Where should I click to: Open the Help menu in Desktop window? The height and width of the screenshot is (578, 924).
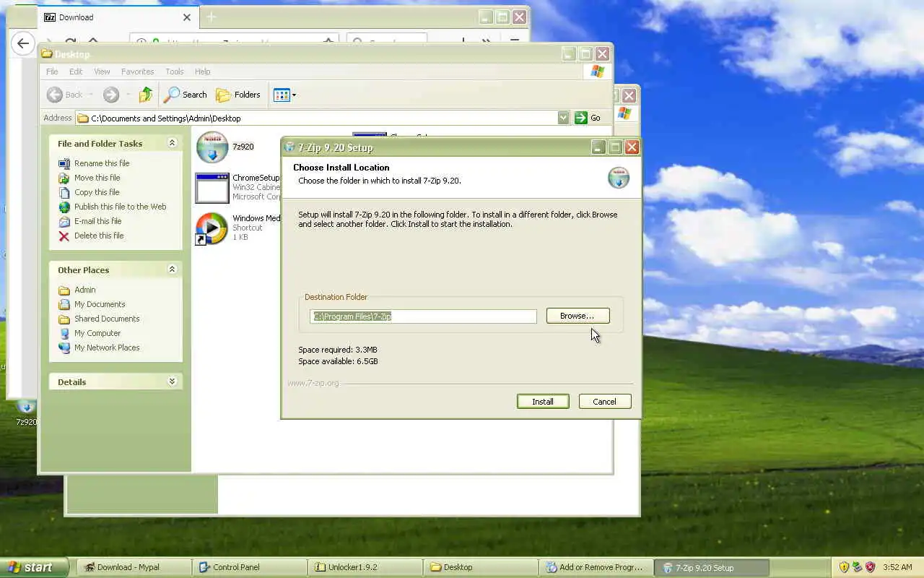[x=203, y=72]
